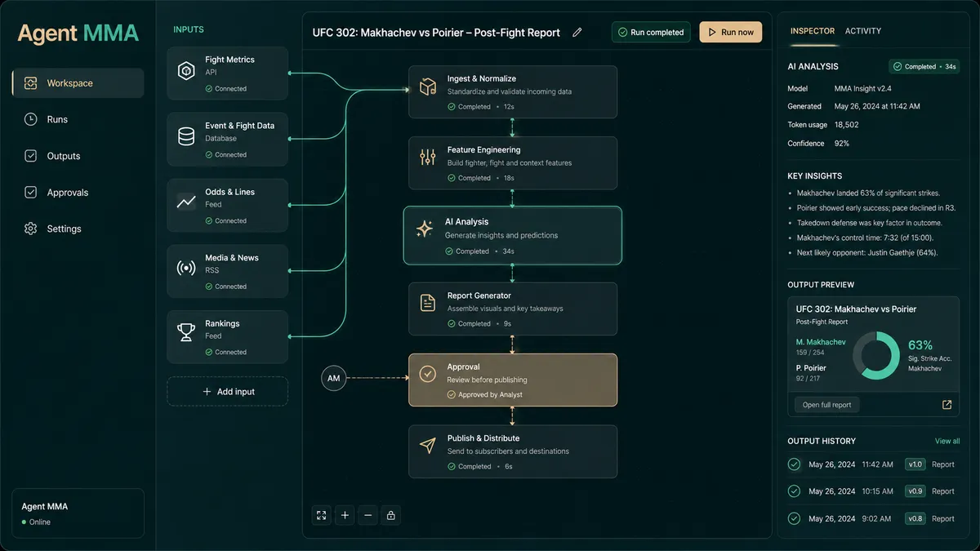Select the Publish & Distribute node
980x551 pixels.
(513, 451)
